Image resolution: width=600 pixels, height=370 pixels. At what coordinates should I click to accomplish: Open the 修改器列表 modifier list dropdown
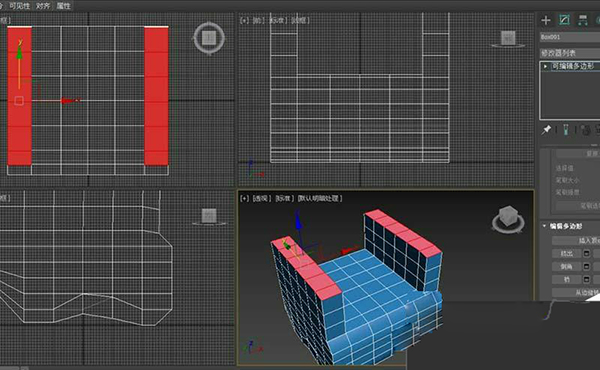pos(570,53)
